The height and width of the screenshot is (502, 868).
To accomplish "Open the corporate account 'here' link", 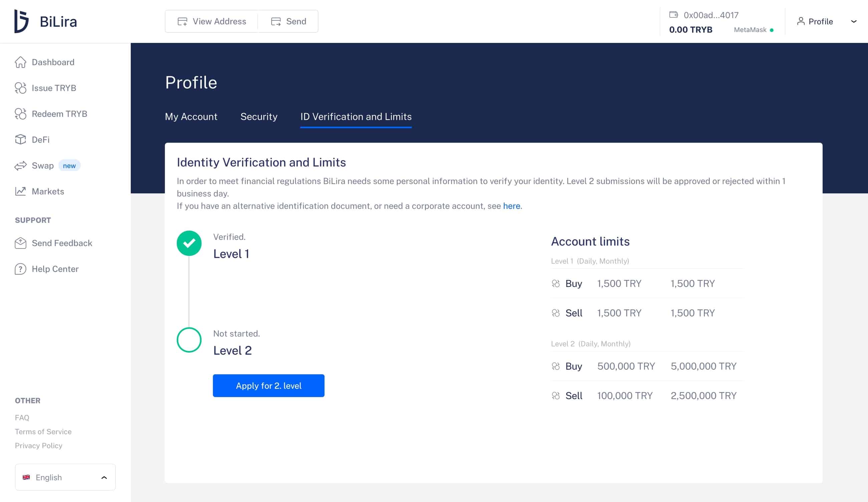I will click(x=511, y=206).
